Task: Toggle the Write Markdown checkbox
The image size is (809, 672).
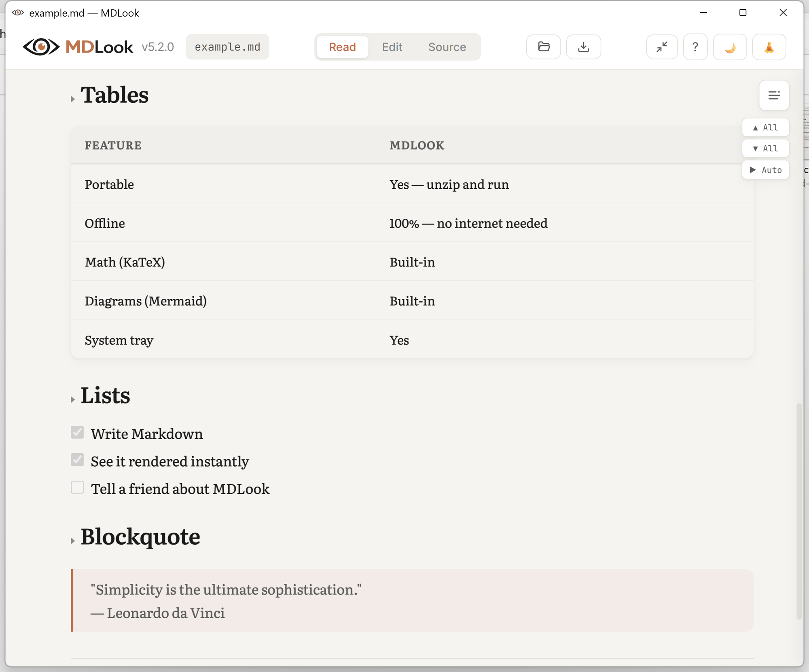Action: pyautogui.click(x=77, y=432)
